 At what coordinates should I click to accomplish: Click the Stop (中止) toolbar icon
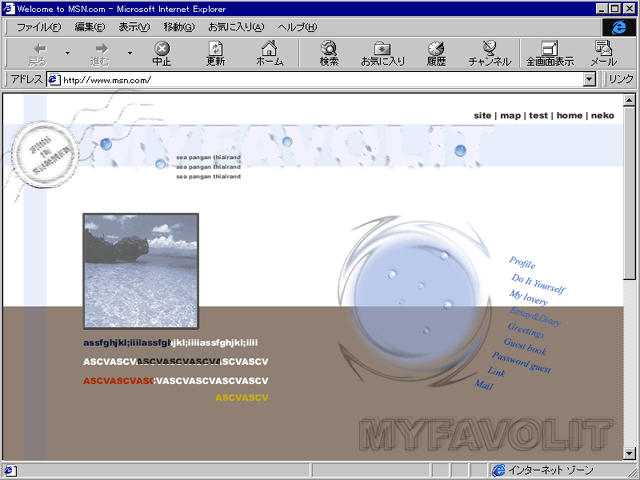(x=162, y=53)
